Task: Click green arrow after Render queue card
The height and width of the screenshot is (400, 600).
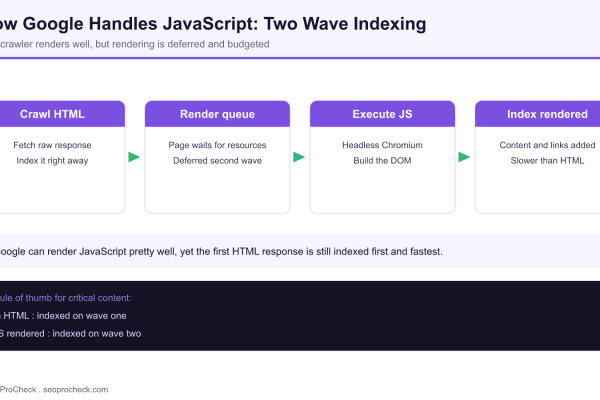Action: point(299,157)
